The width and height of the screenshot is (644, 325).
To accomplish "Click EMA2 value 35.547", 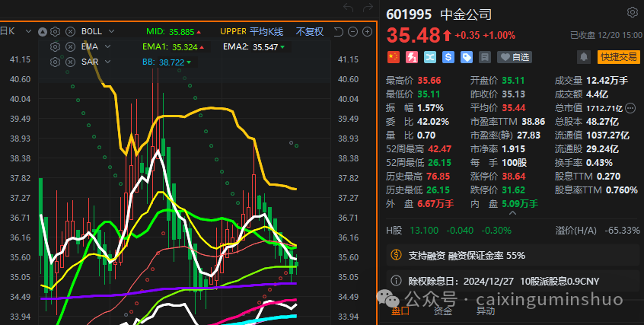I will 266,47.
